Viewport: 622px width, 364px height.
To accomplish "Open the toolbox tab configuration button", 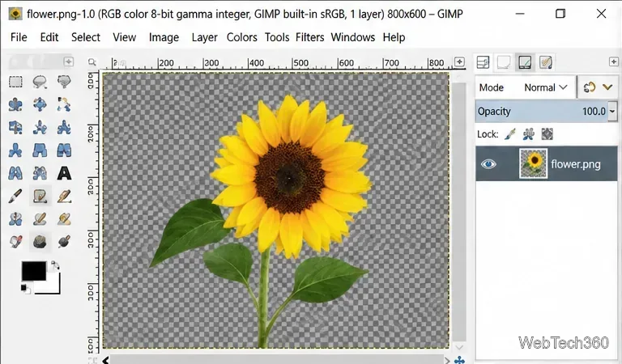I will [x=69, y=61].
